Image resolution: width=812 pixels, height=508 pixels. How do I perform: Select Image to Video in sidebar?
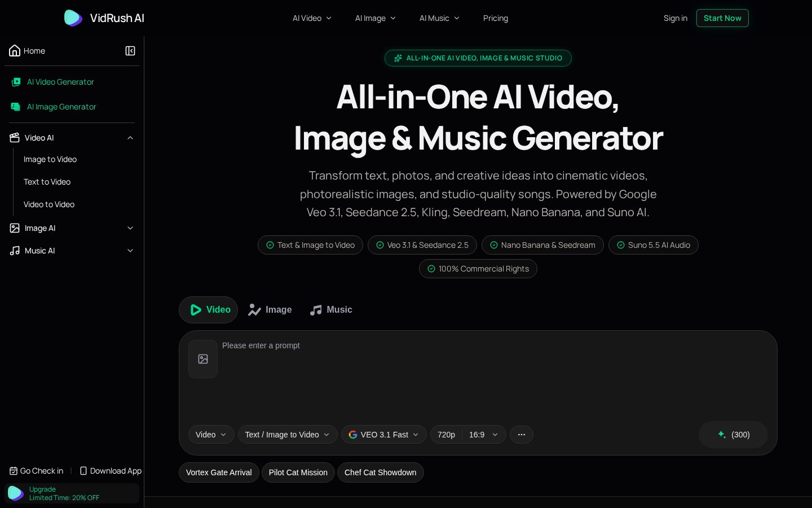pyautogui.click(x=50, y=159)
